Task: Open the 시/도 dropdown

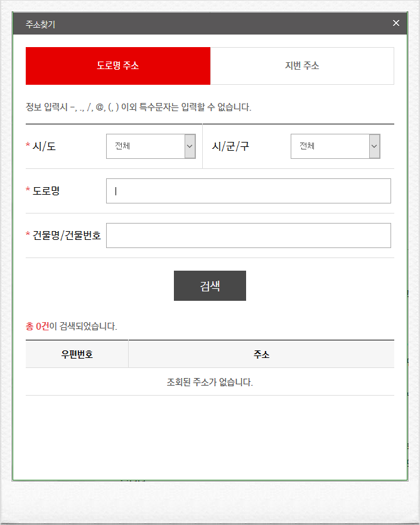Action: tap(151, 146)
